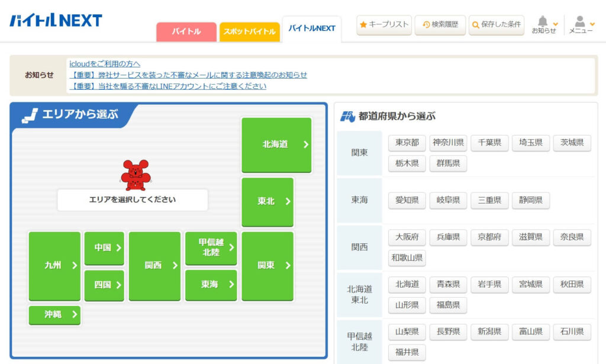The width and height of the screenshot is (606, 364).
Task: Click 秋田県 prefecture
Action: click(x=572, y=285)
